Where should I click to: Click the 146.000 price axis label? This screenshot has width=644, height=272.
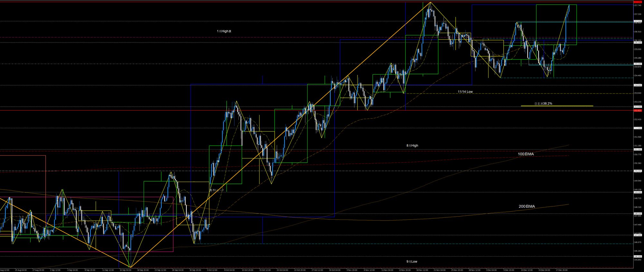click(x=637, y=256)
